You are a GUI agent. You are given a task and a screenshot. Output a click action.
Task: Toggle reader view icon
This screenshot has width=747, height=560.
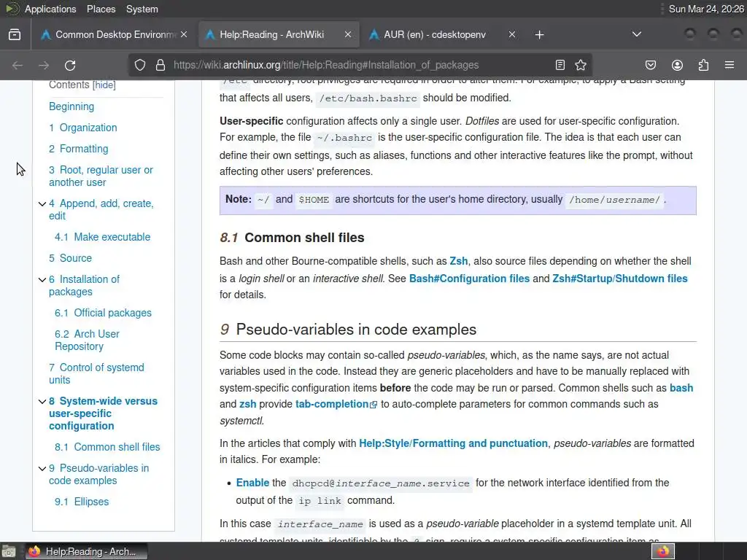coord(560,65)
